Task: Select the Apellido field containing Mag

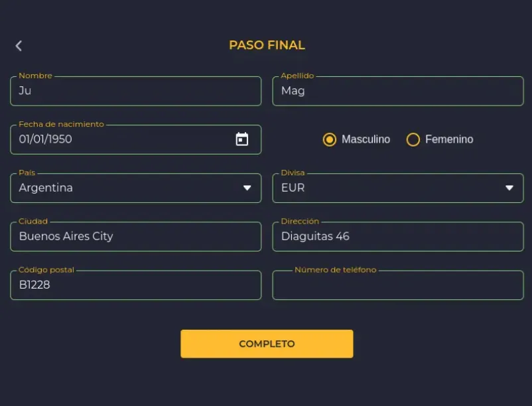Action: point(398,91)
